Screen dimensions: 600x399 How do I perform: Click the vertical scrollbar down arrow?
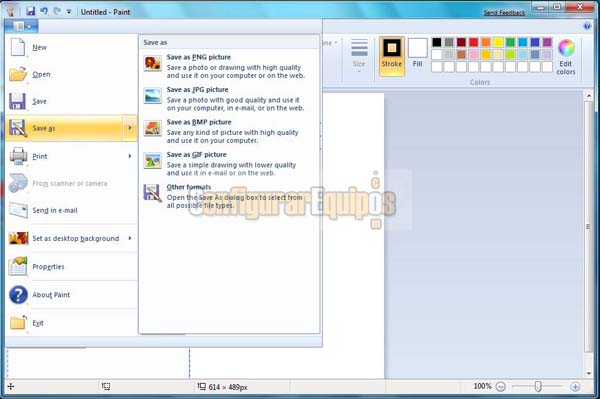pyautogui.click(x=589, y=373)
